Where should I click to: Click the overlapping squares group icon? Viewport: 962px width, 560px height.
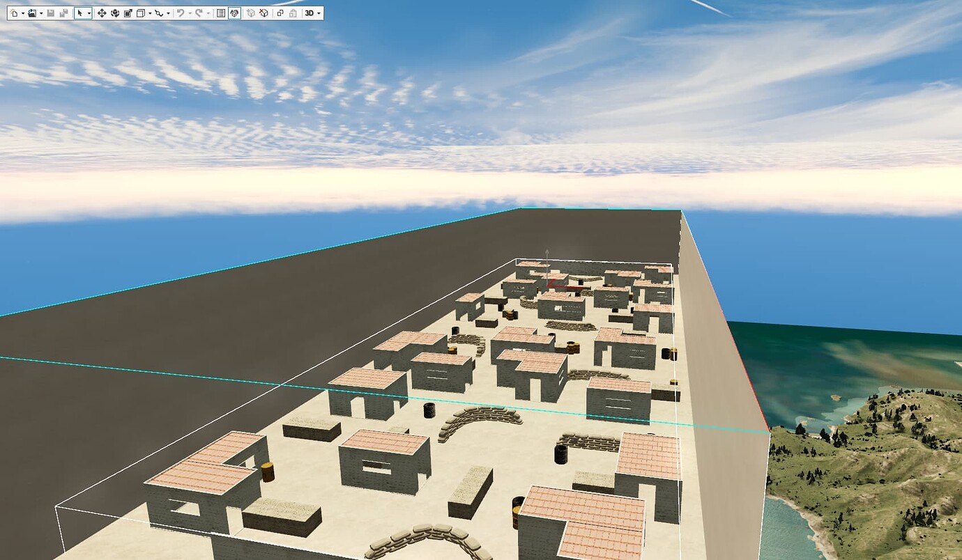click(280, 13)
